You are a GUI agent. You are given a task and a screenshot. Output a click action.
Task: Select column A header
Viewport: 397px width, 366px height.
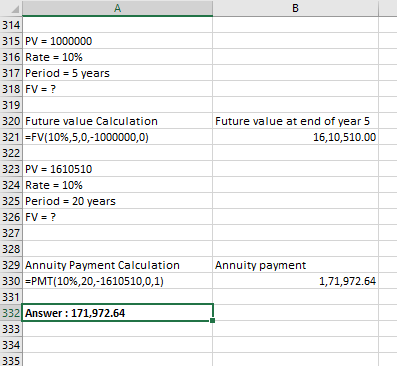[117, 8]
